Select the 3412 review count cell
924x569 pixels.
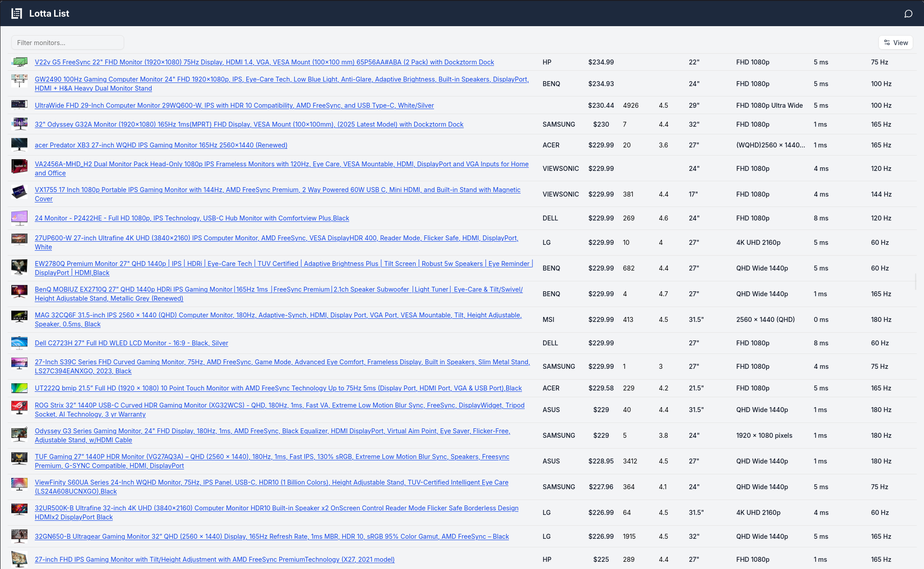click(630, 461)
